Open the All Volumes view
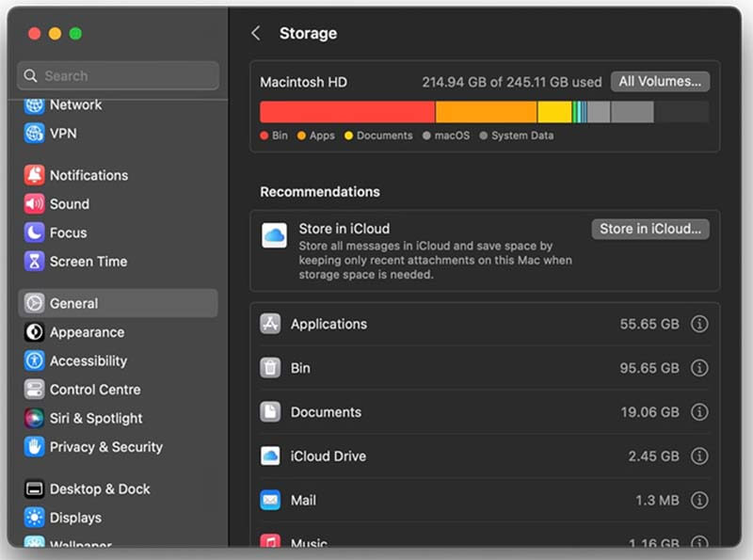This screenshot has height=560, width=753. [x=660, y=82]
